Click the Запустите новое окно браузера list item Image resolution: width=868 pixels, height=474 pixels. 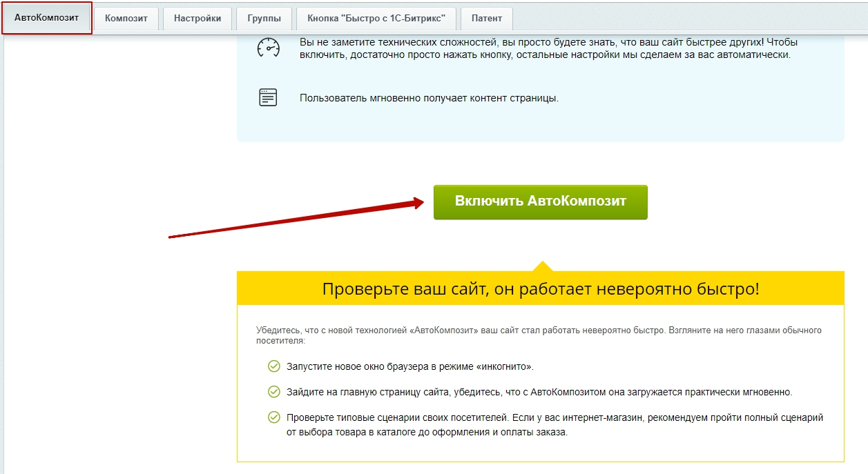point(410,366)
